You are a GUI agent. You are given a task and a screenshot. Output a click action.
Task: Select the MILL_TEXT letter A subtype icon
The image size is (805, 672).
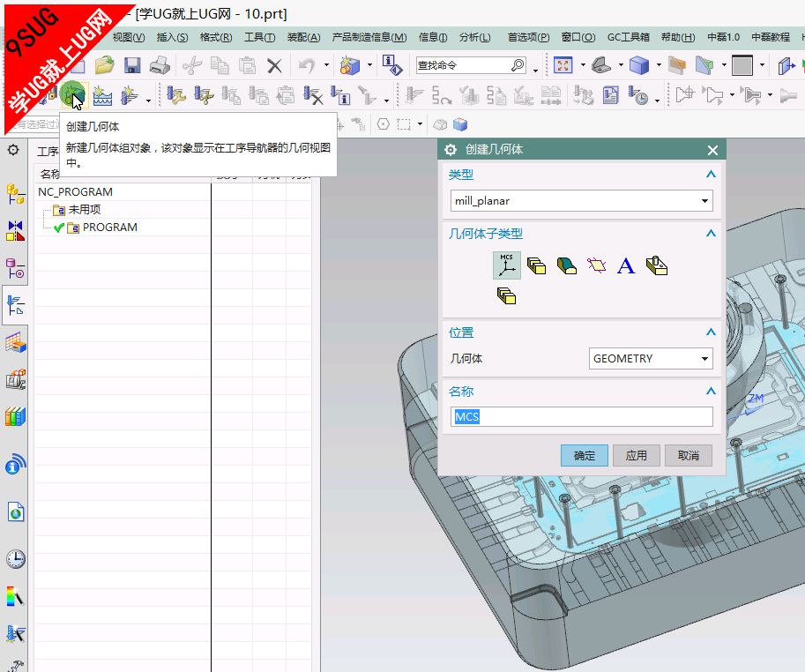pyautogui.click(x=626, y=266)
